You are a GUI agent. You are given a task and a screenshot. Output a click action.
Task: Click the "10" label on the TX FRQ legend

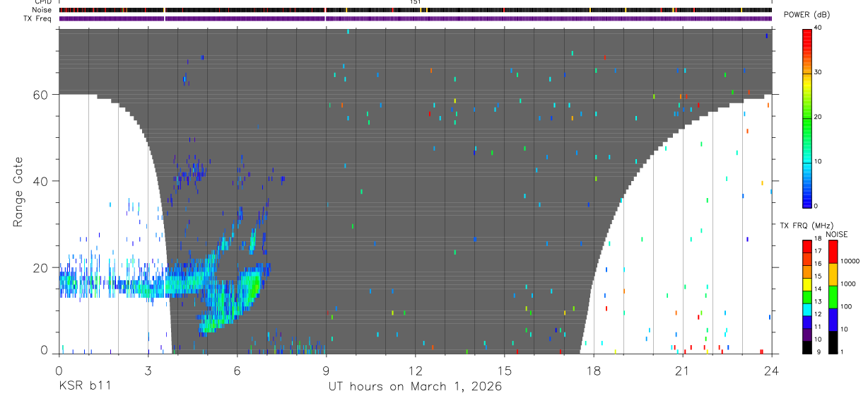coord(818,339)
